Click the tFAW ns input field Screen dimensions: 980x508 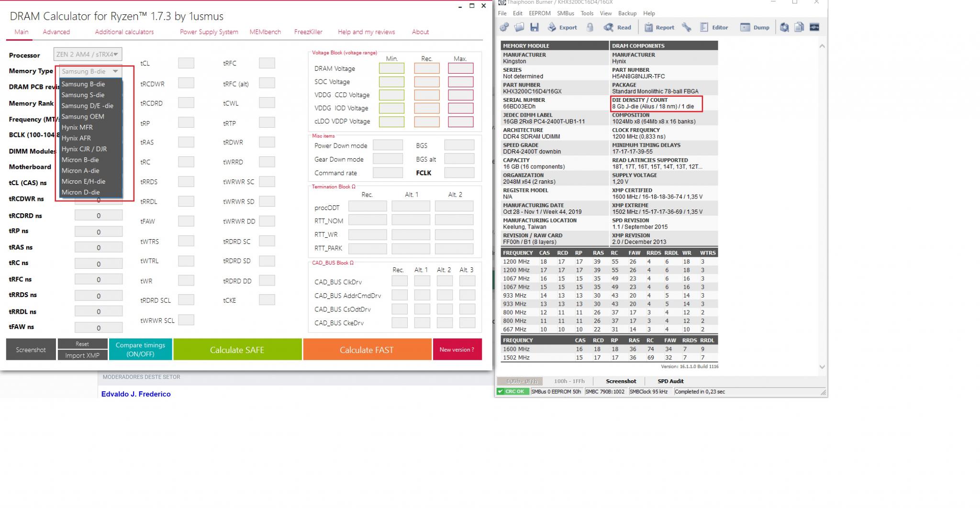(99, 328)
